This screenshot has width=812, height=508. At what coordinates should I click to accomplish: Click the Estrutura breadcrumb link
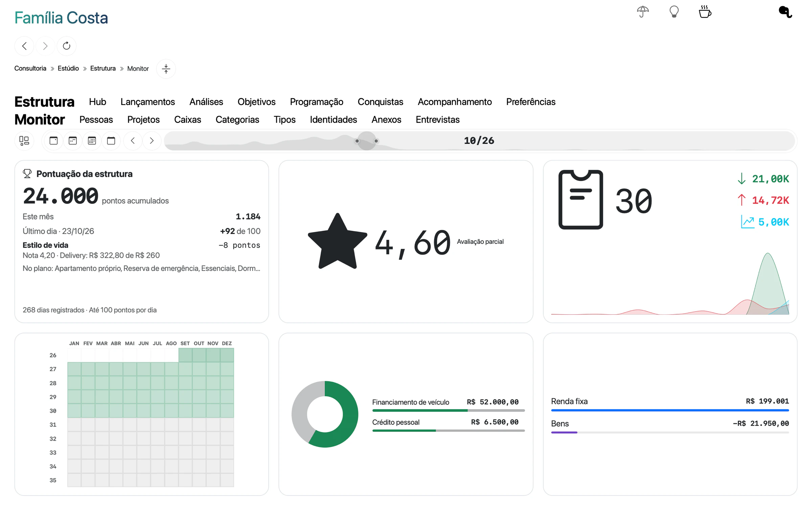(103, 68)
